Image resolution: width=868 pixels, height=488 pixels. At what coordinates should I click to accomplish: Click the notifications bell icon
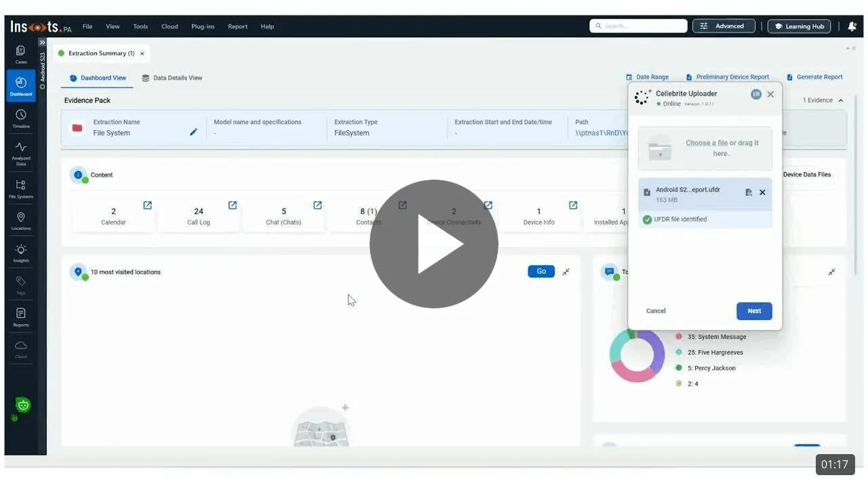pos(852,26)
